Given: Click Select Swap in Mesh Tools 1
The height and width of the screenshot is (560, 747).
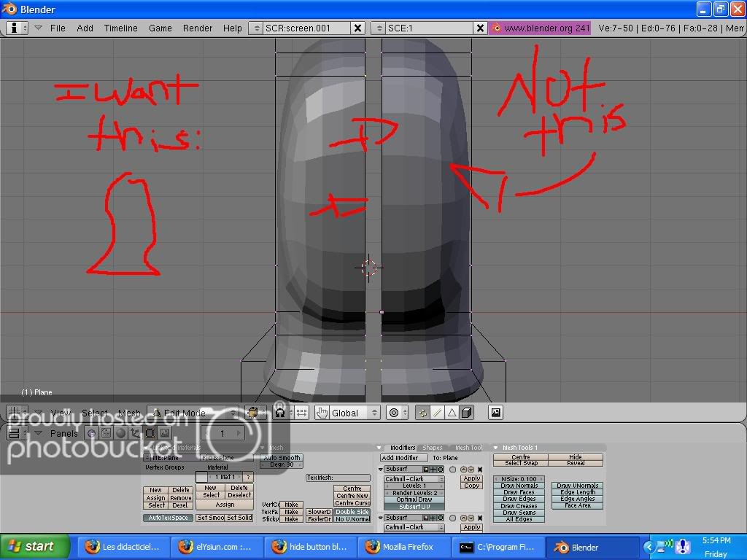Looking at the screenshot, I should [521, 463].
